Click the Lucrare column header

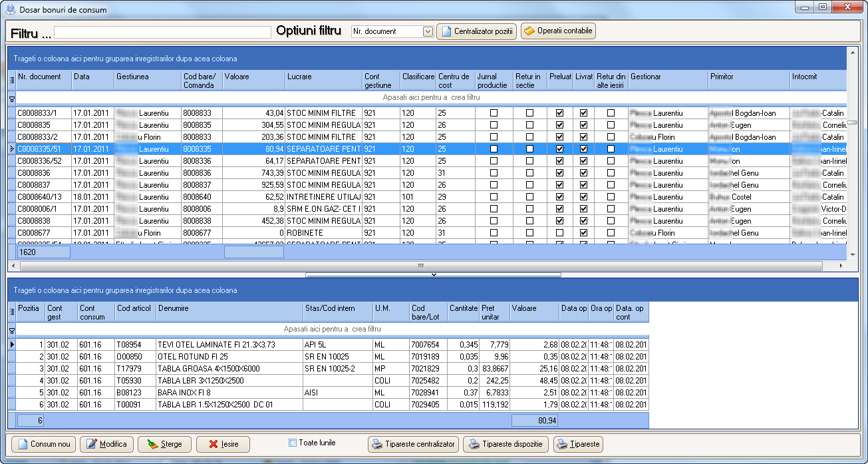point(323,81)
